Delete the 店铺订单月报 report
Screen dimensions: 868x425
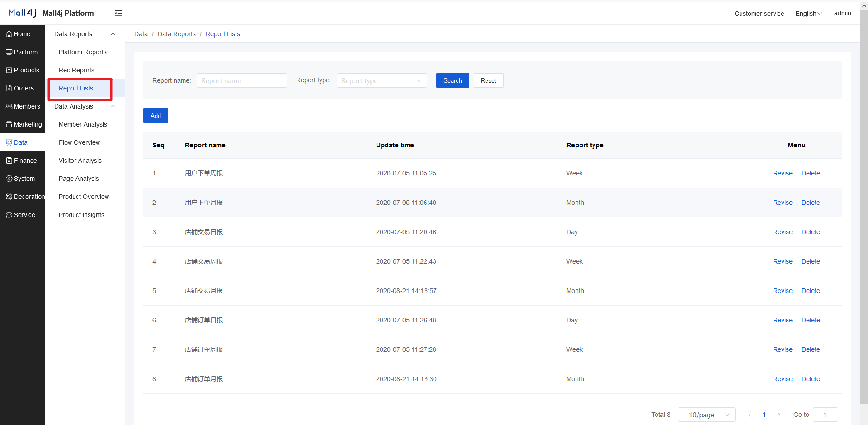[x=811, y=379]
